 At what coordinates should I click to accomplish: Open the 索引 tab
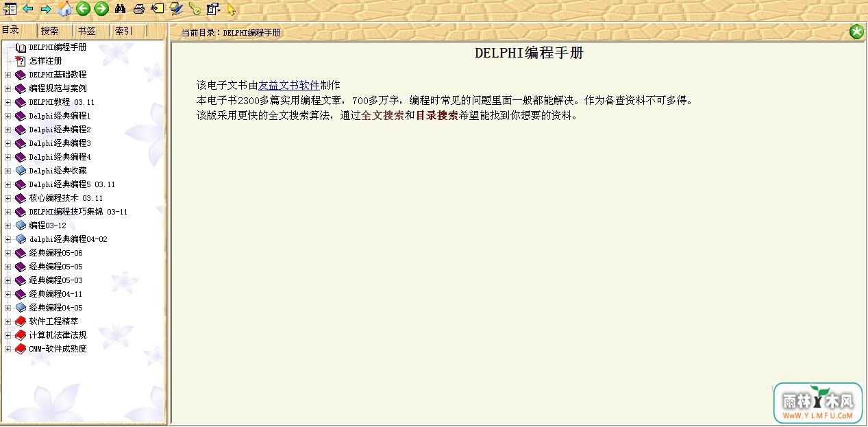click(124, 31)
